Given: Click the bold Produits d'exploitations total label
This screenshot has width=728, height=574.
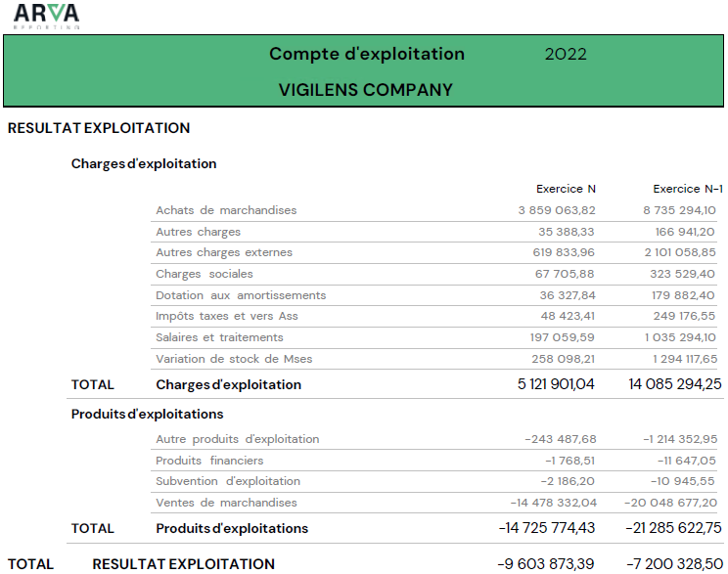Looking at the screenshot, I should click(232, 528).
